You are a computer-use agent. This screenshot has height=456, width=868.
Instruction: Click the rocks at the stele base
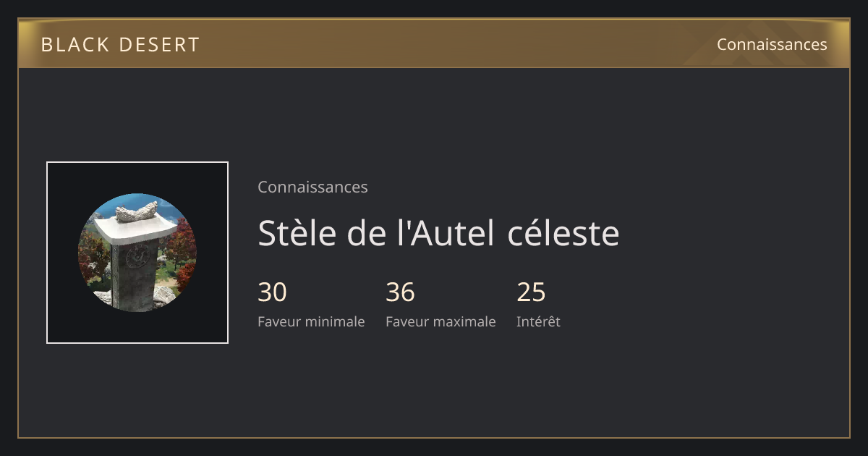pos(165,296)
